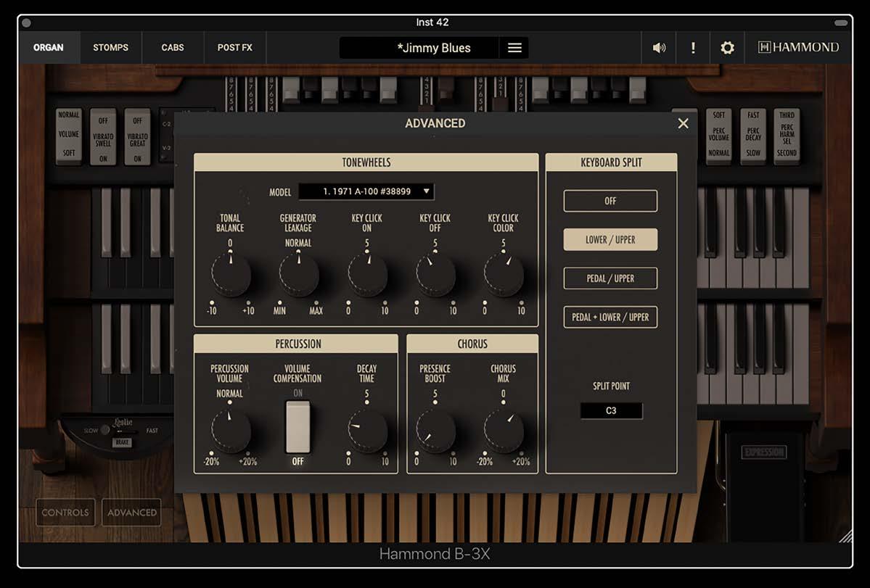
Task: Open the STOMPS tab
Action: point(110,48)
